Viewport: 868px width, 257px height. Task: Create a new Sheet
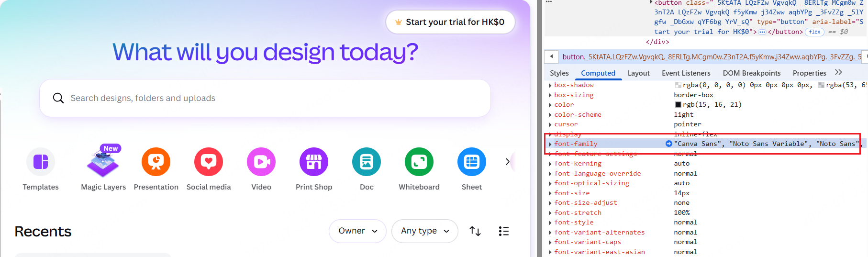coord(472,162)
